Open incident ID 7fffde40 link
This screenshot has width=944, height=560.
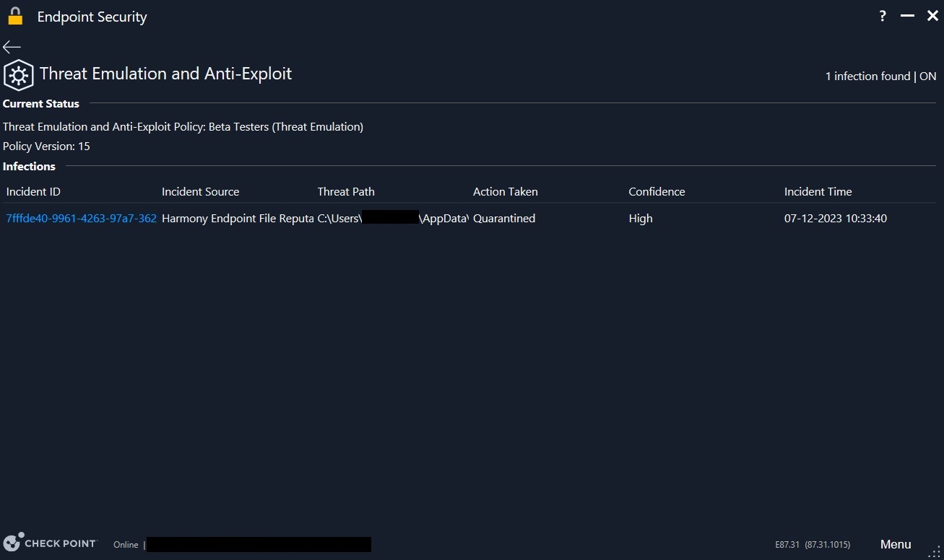pyautogui.click(x=81, y=219)
